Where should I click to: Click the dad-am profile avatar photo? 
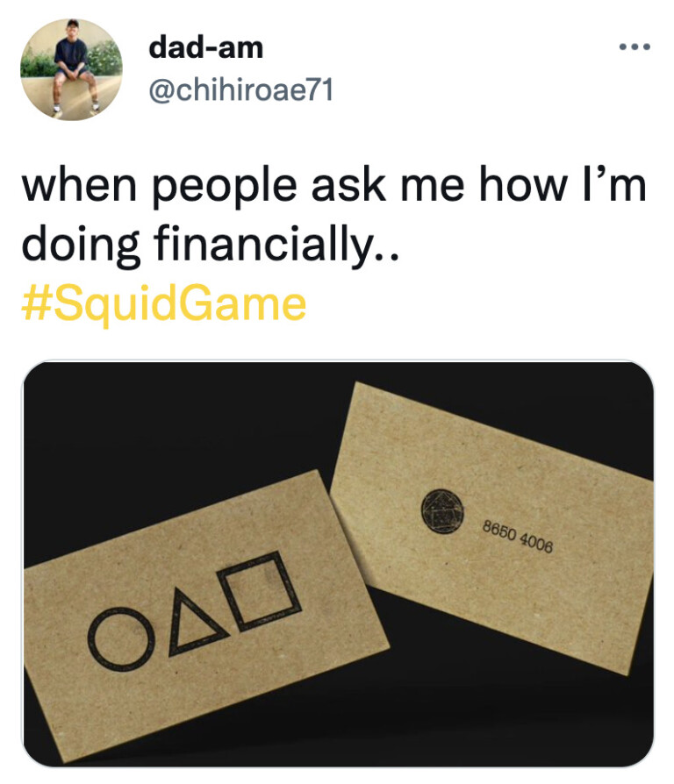click(x=71, y=69)
